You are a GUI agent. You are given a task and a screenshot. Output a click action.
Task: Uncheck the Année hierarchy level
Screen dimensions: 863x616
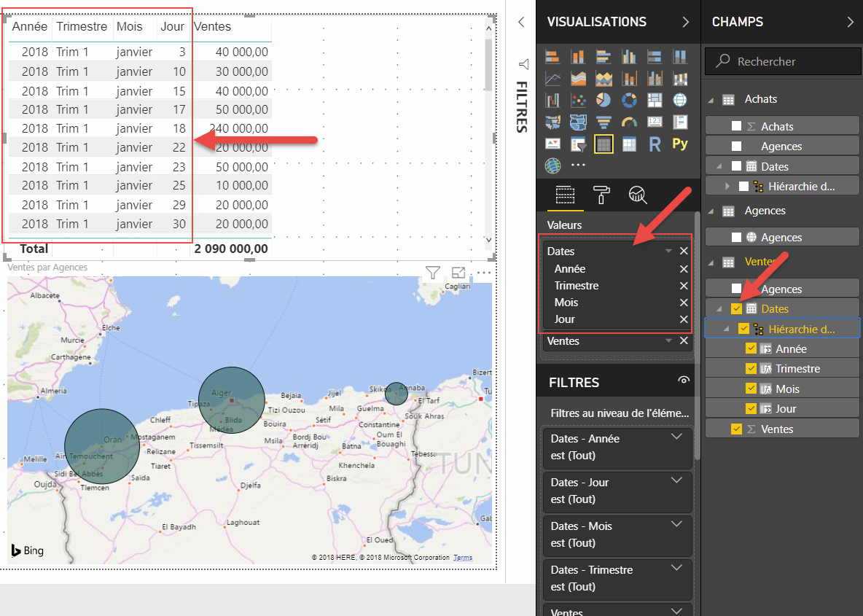click(751, 348)
